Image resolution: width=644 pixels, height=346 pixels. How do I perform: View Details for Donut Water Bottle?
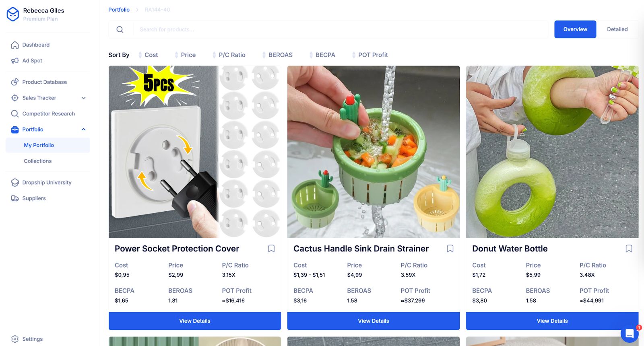552,321
